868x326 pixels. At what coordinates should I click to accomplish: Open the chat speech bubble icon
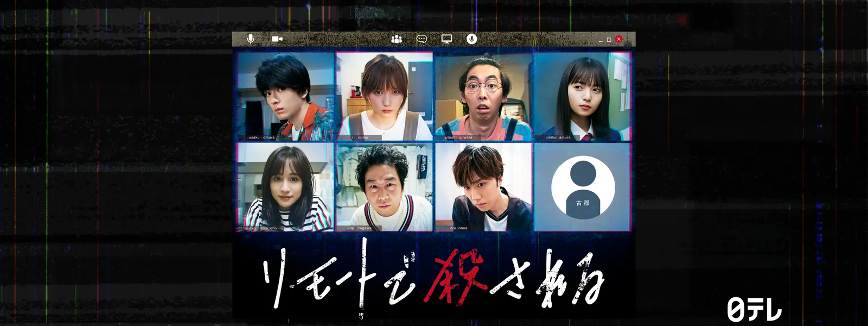click(x=422, y=39)
